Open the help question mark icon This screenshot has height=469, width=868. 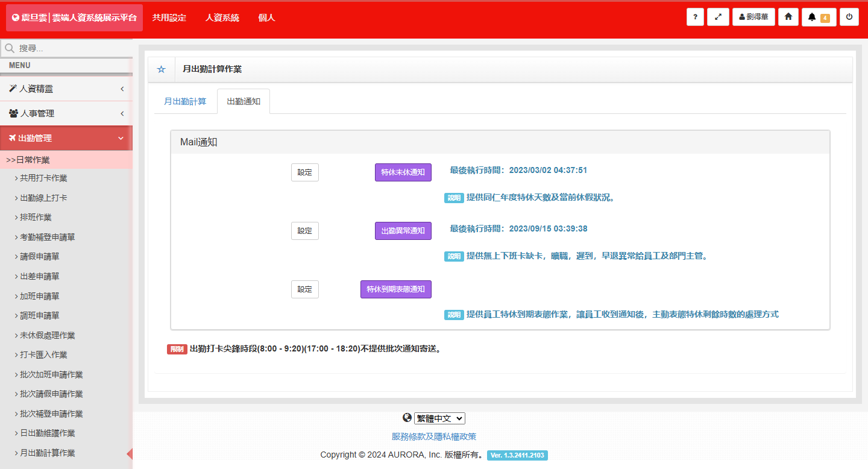tap(695, 17)
